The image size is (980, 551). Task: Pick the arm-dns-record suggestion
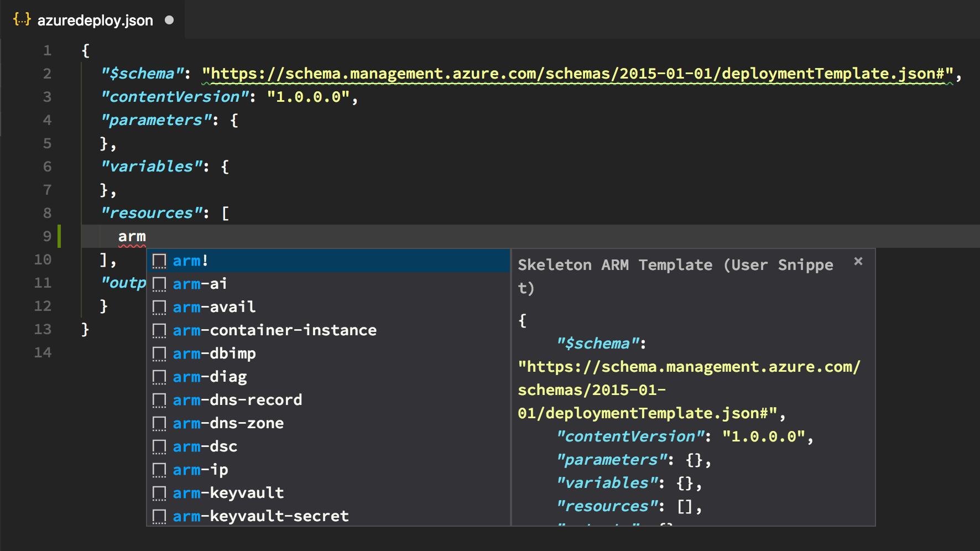point(328,400)
